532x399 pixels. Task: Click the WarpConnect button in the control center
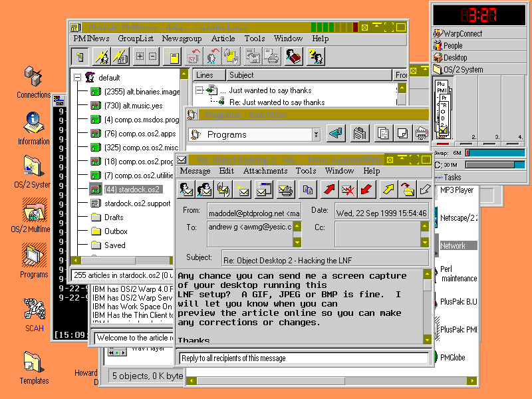(x=479, y=34)
